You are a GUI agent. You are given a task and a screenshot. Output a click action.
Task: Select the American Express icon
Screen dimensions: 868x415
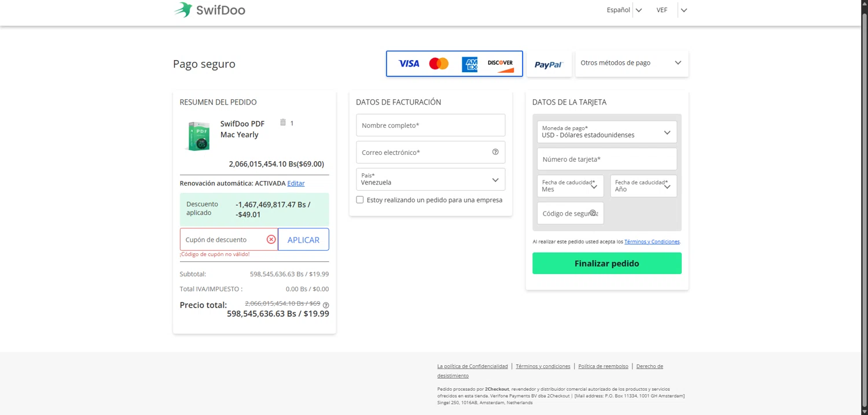point(470,64)
